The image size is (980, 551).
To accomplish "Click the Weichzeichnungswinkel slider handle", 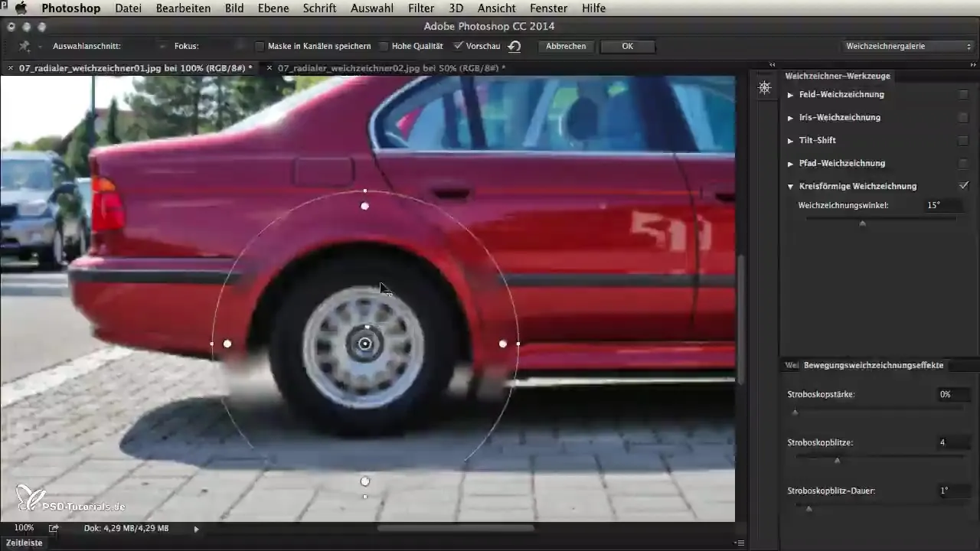I will point(863,223).
